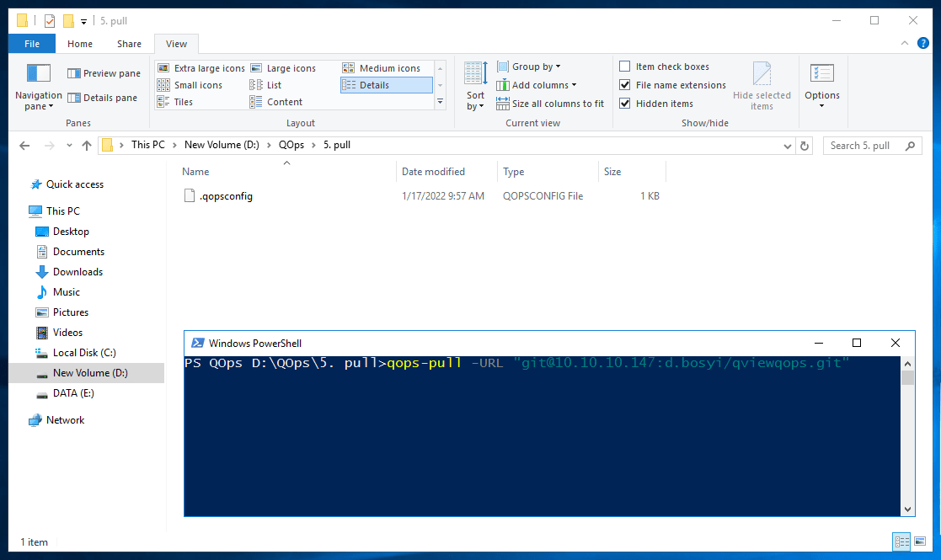Maximize the Windows PowerShell window
941x560 pixels.
point(857,343)
